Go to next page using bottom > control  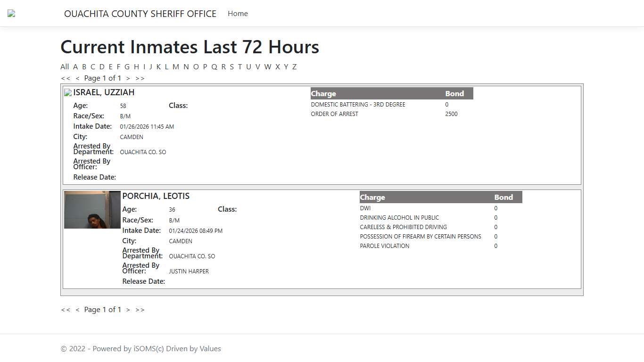pyautogui.click(x=128, y=310)
